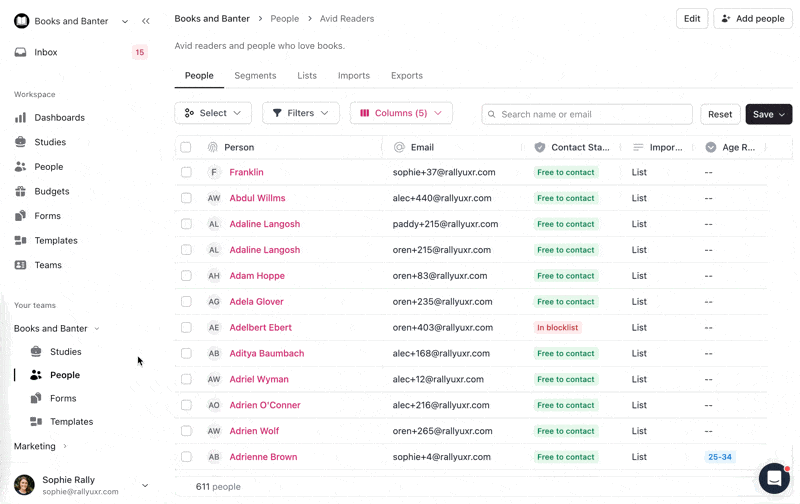This screenshot has width=800, height=504.
Task: Collapse Books and Banter team section
Action: 97,329
